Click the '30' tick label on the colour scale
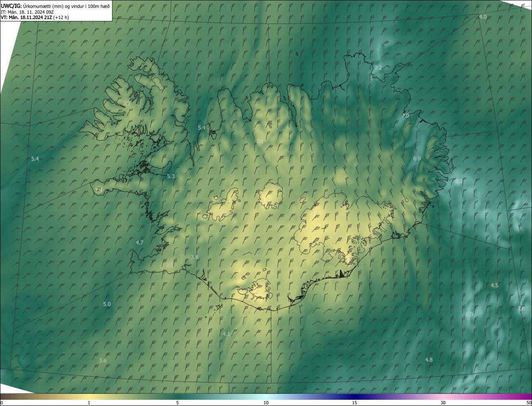Image resolution: width=532 pixels, height=406 pixels. pyautogui.click(x=443, y=403)
